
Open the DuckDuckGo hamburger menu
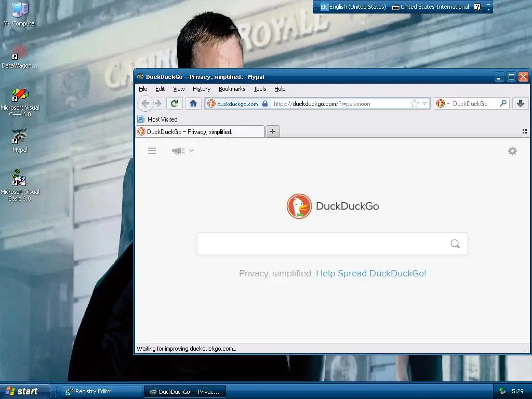[x=152, y=151]
